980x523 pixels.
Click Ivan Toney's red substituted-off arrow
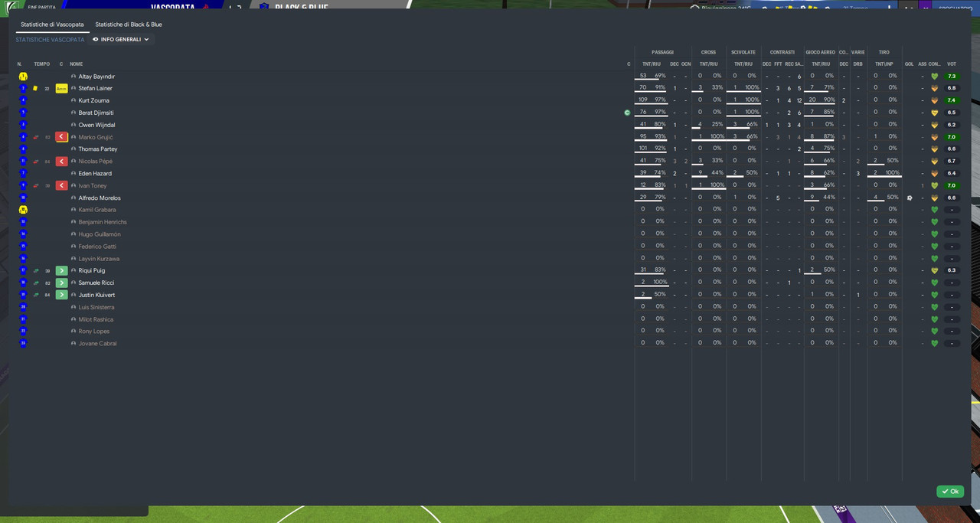pyautogui.click(x=61, y=186)
